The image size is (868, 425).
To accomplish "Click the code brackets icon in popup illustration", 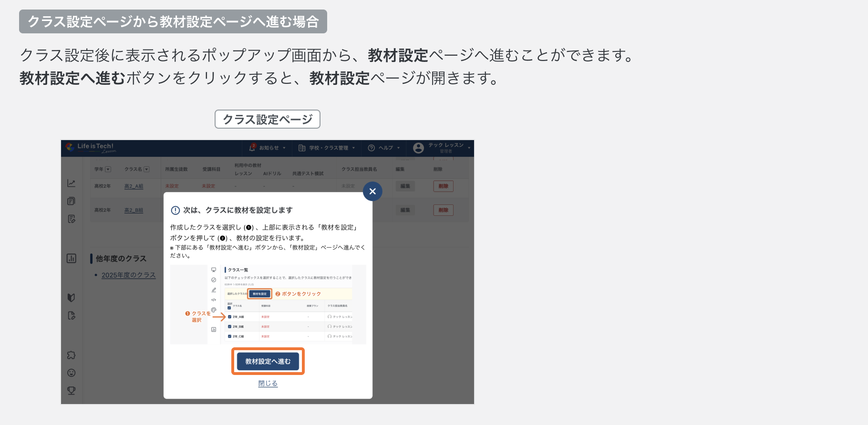I will pyautogui.click(x=214, y=300).
